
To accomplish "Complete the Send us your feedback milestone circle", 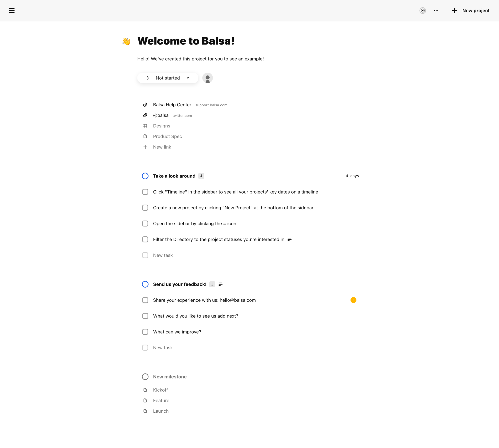I will click(x=145, y=284).
